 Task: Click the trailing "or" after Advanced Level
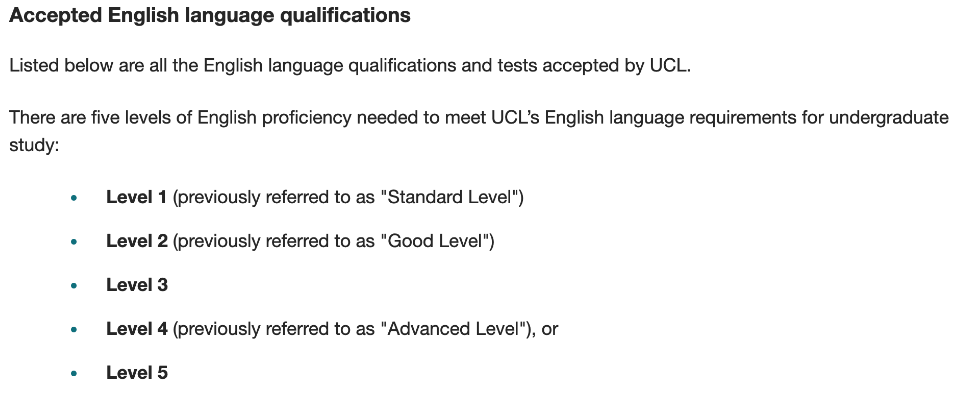click(x=549, y=330)
